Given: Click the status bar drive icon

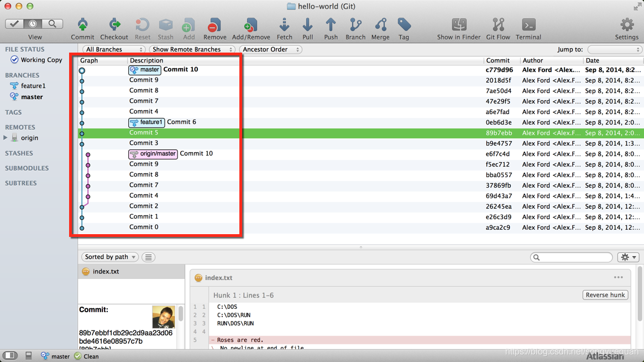Looking at the screenshot, I should click(x=29, y=355).
